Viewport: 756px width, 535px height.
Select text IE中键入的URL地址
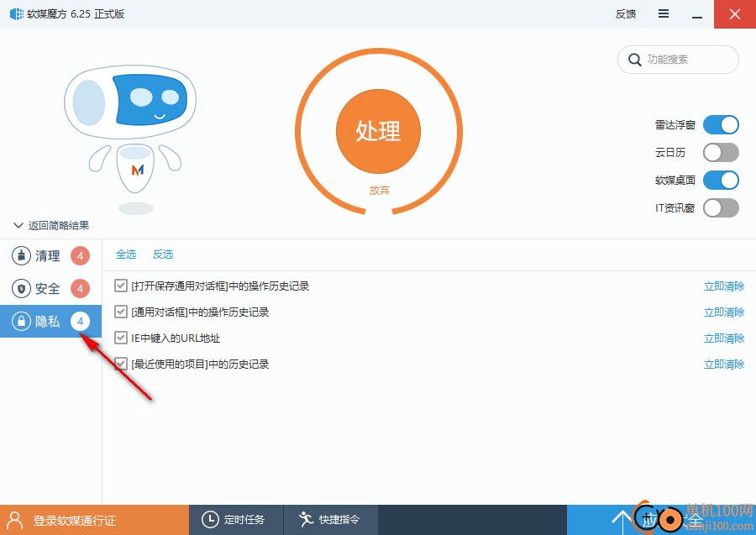176,338
